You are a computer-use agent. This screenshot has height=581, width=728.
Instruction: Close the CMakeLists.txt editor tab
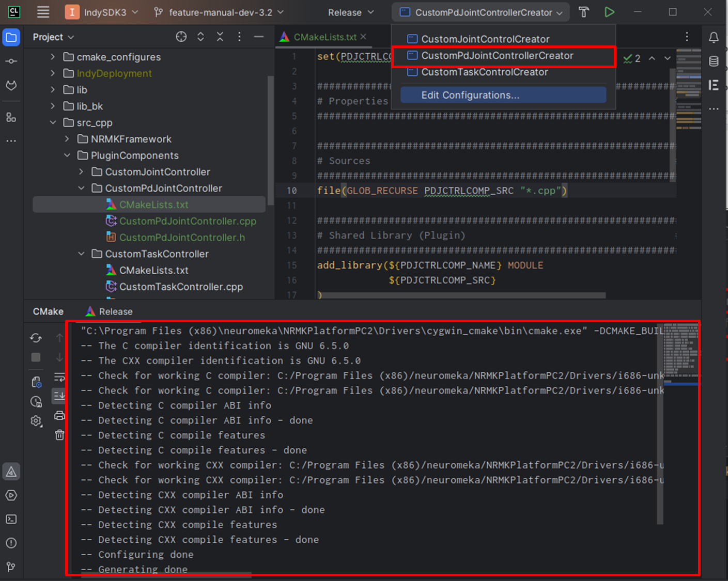[x=364, y=37]
